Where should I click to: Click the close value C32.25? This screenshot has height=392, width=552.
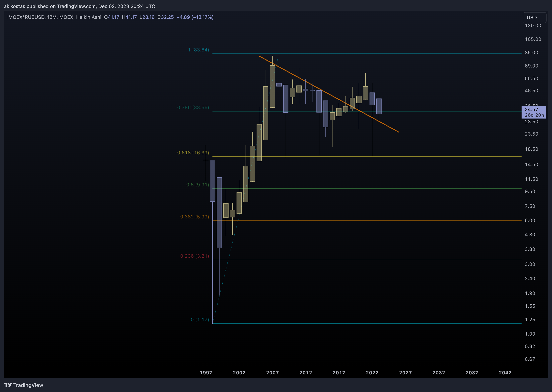tap(165, 17)
